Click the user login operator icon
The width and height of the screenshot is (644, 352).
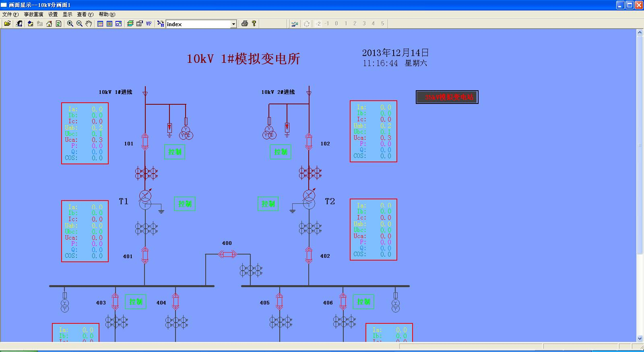click(19, 24)
